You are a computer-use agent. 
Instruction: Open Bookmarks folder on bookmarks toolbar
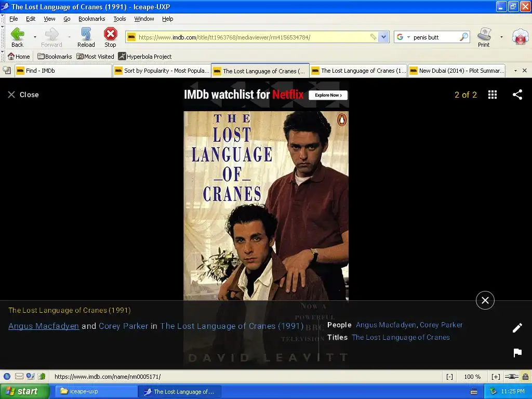tap(55, 56)
